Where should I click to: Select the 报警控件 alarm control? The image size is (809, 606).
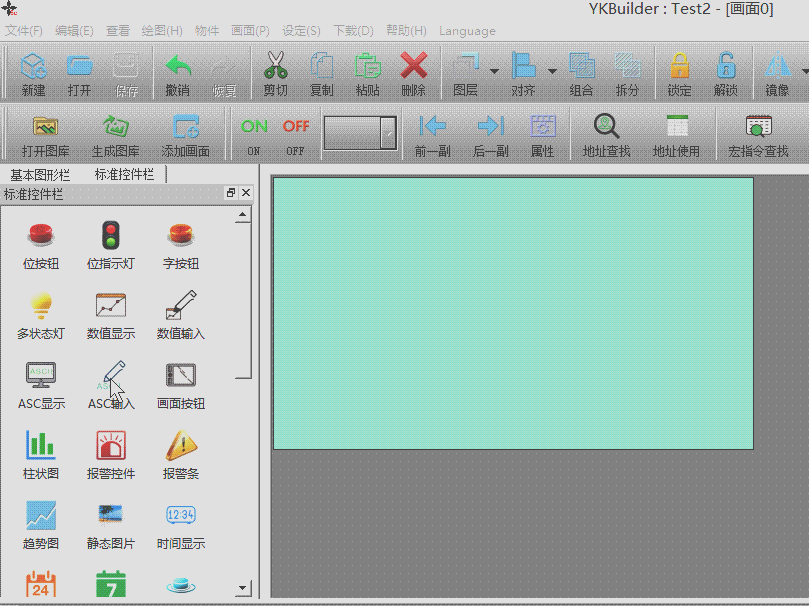tap(110, 456)
